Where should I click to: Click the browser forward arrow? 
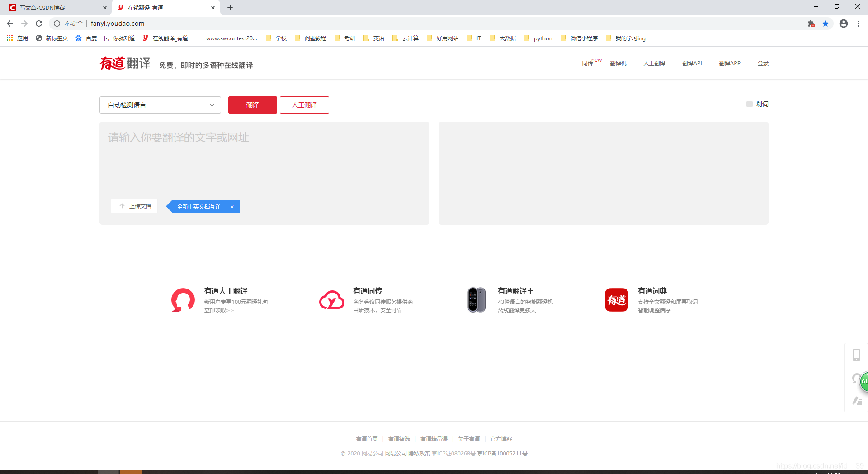24,24
